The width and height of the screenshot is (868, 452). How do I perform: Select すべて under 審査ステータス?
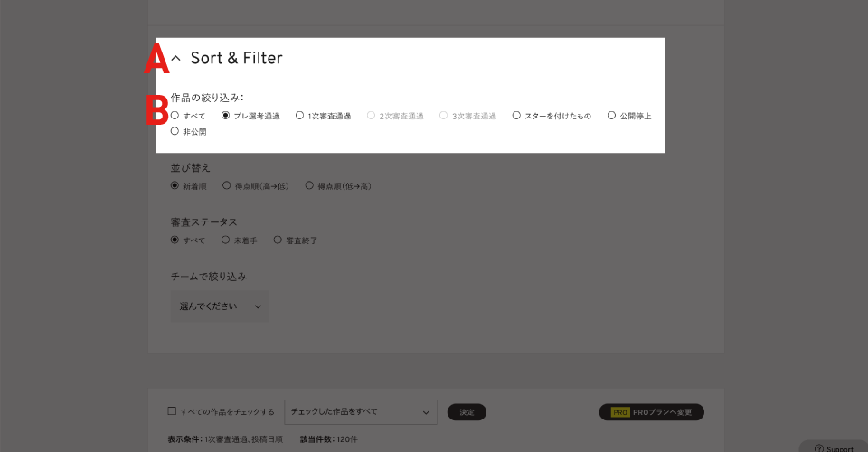pos(175,240)
